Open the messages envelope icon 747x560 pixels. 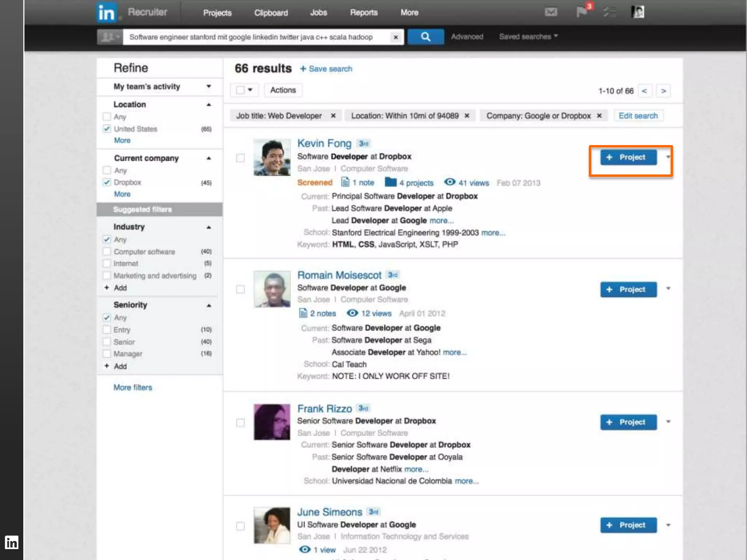pyautogui.click(x=551, y=12)
